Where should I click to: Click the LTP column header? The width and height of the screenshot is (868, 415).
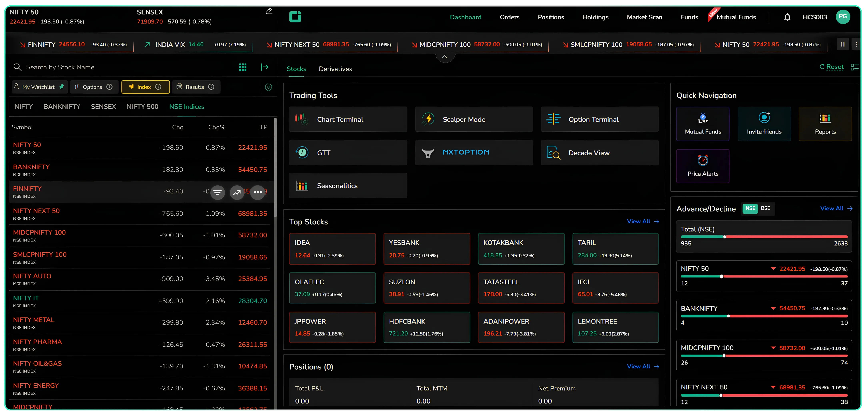tap(262, 127)
